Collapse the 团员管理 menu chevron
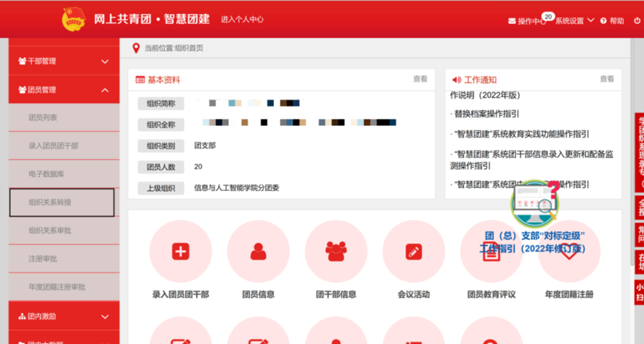Image resolution: width=644 pixels, height=344 pixels. click(x=105, y=90)
